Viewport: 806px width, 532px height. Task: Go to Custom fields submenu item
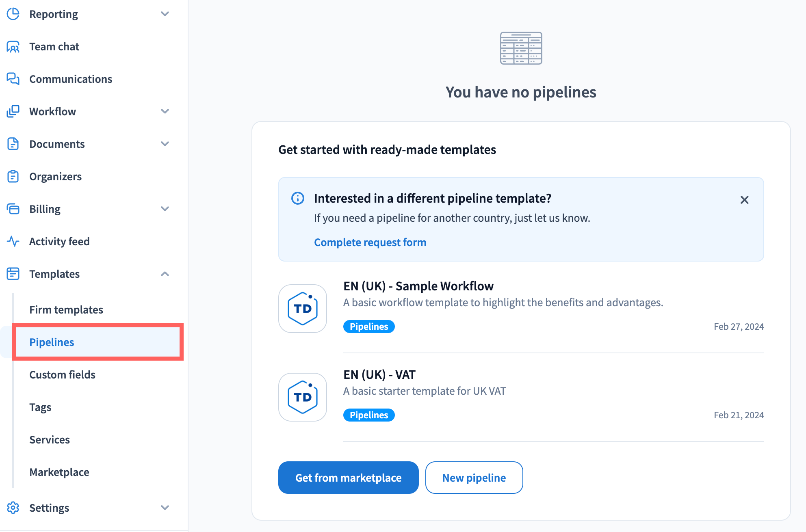(x=63, y=374)
